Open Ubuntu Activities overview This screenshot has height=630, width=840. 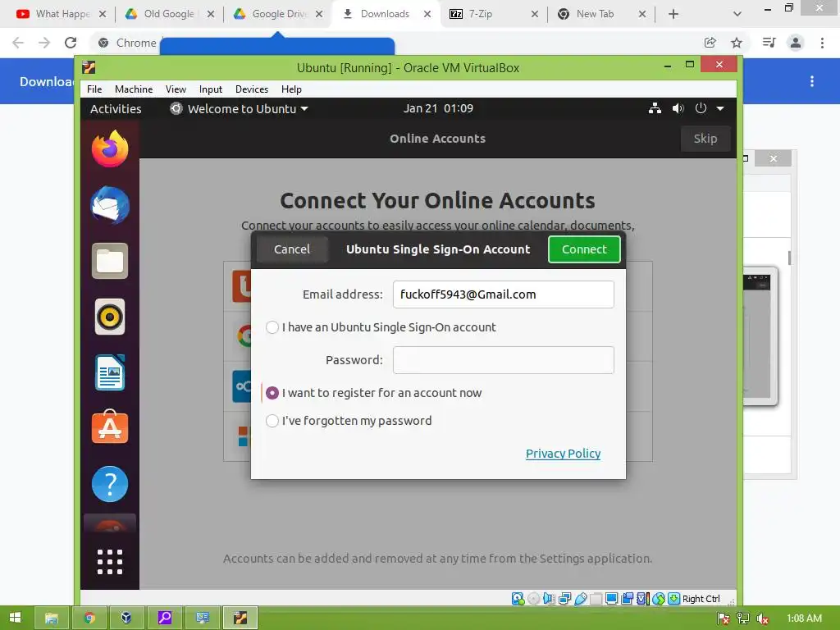coord(116,109)
